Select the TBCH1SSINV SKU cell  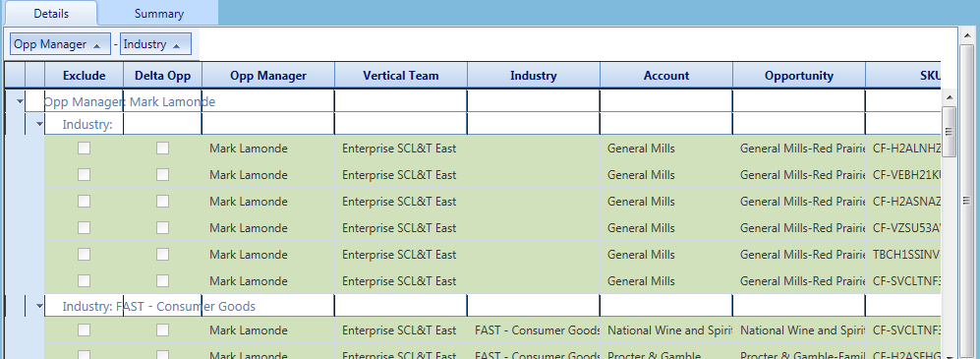pyautogui.click(x=903, y=255)
